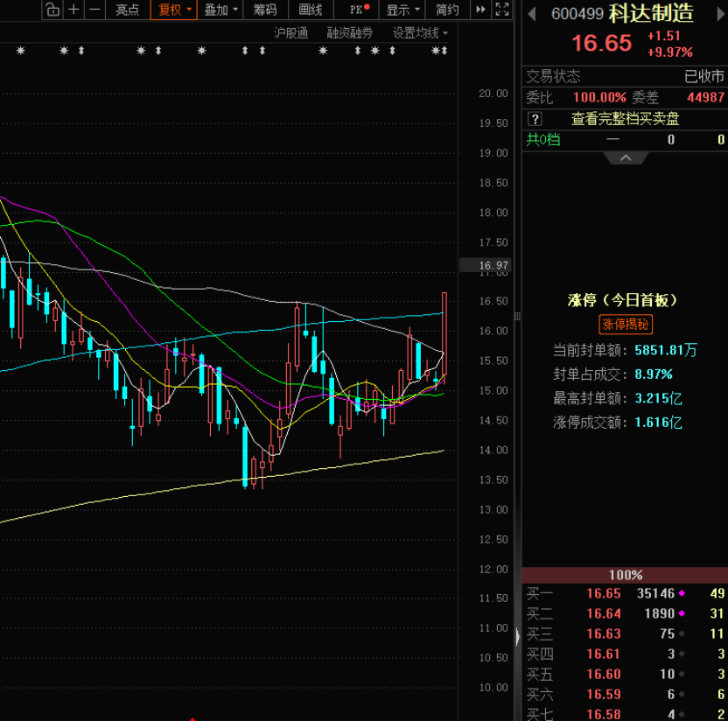Click the side panel collapse arrow on divider
This screenshot has width=728, height=721.
pyautogui.click(x=518, y=636)
